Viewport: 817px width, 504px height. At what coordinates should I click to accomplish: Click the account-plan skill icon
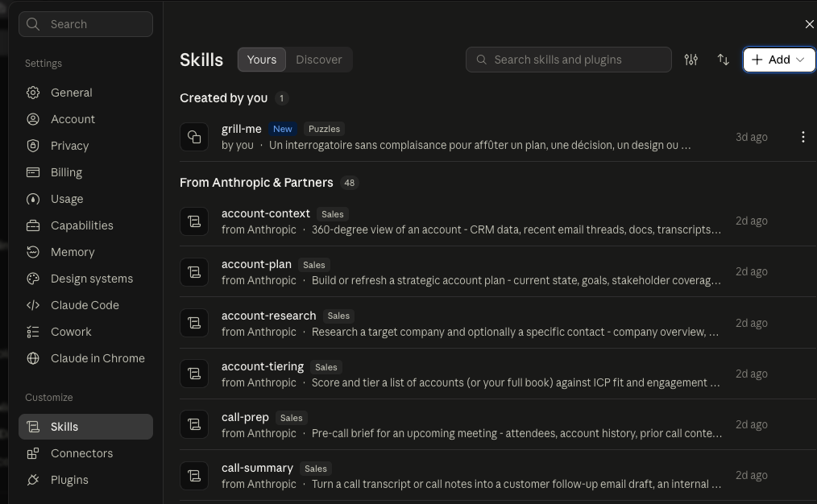194,272
